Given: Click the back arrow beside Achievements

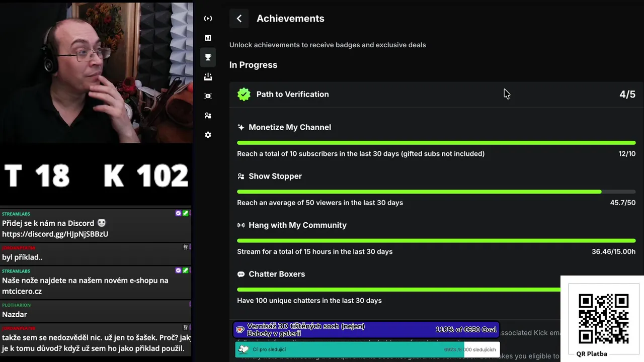Looking at the screenshot, I should 239,19.
